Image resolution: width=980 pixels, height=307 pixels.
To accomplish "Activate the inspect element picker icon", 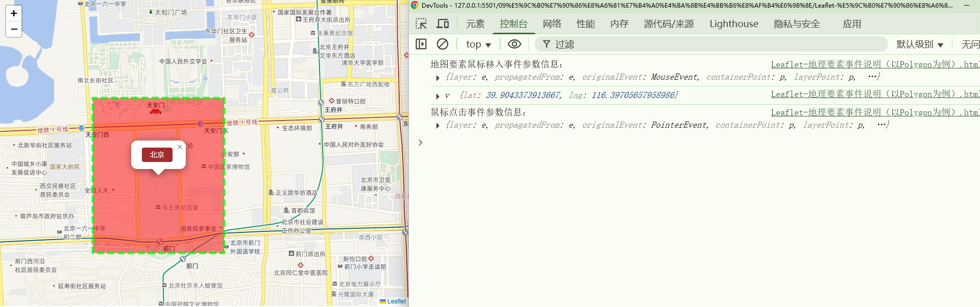I will (421, 24).
